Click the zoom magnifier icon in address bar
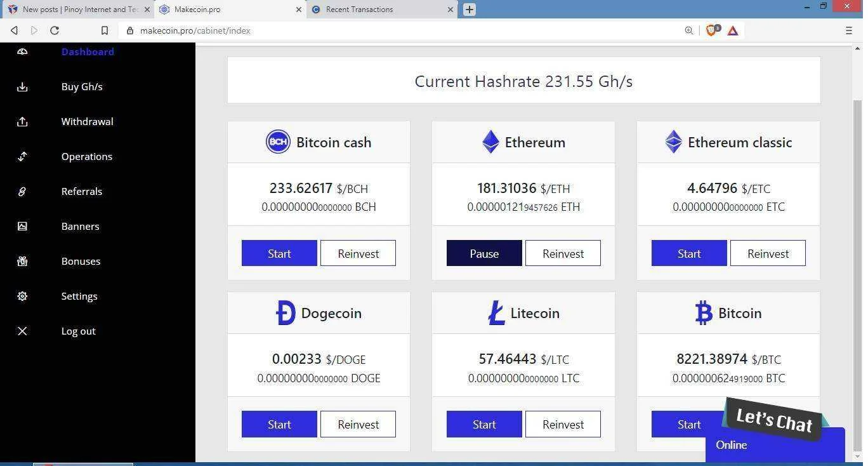The width and height of the screenshot is (868, 466). 689,30
